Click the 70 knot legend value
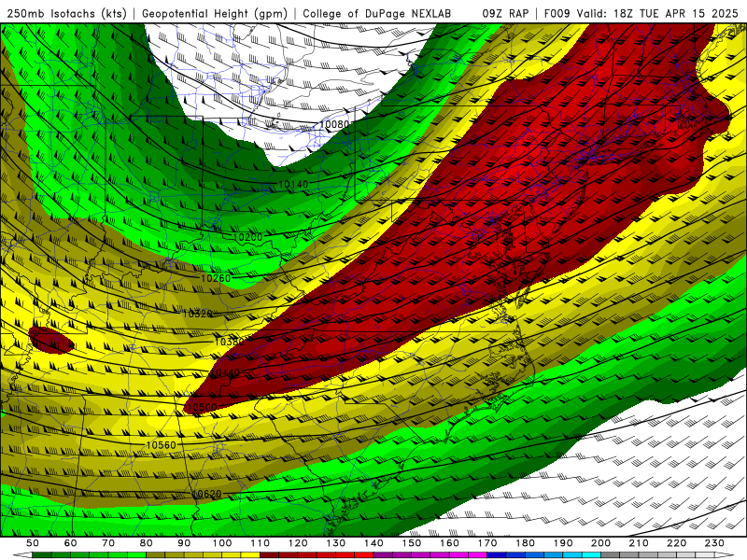747x560 pixels. [108, 543]
